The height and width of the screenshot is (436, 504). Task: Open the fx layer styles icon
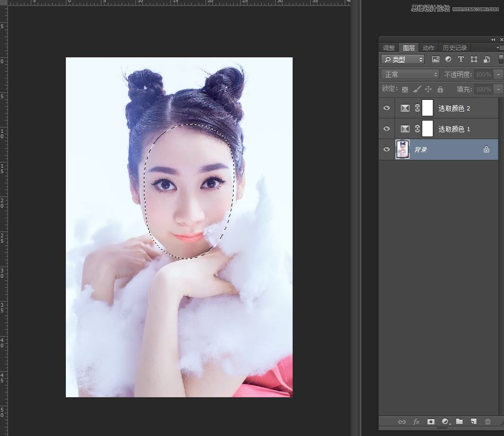pyautogui.click(x=416, y=422)
